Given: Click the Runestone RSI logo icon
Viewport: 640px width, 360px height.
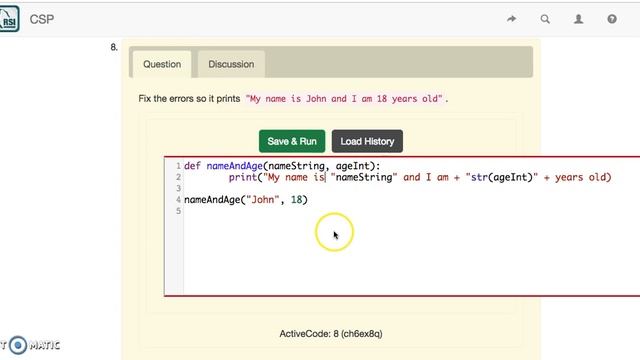Looking at the screenshot, I should (x=9, y=19).
